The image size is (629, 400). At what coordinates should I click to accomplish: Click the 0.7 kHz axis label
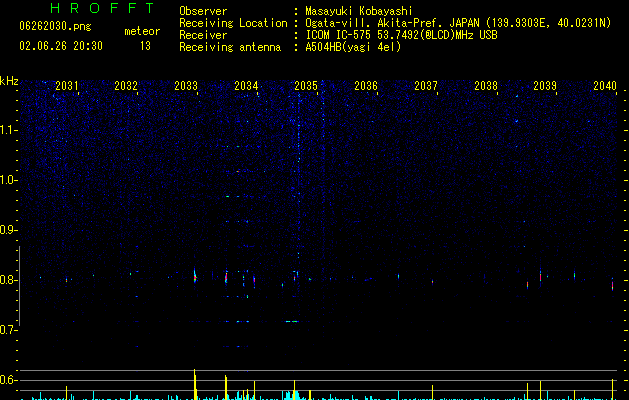click(8, 330)
